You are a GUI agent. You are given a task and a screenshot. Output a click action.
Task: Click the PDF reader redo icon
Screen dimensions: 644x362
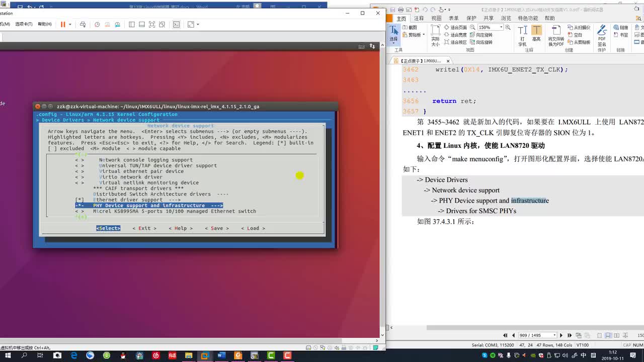click(x=433, y=10)
